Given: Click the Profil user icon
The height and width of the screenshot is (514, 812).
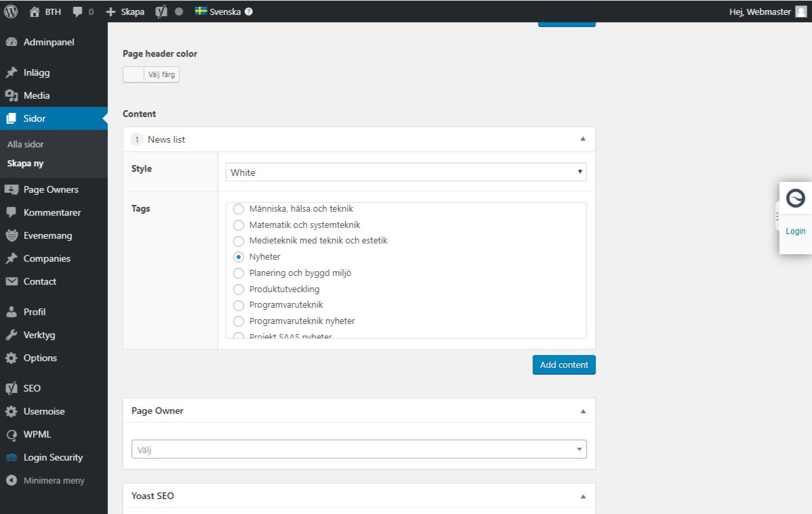Looking at the screenshot, I should 12,312.
